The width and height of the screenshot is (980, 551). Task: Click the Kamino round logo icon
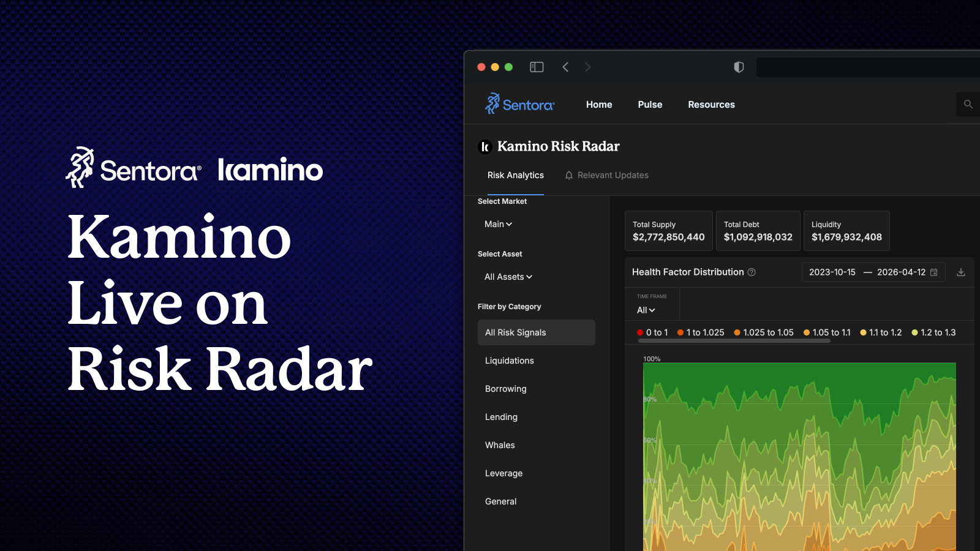[485, 146]
